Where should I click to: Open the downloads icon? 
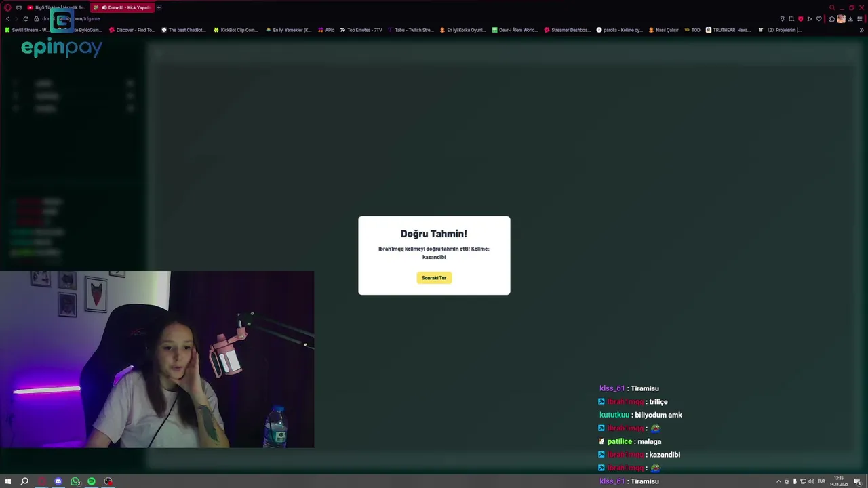[850, 19]
